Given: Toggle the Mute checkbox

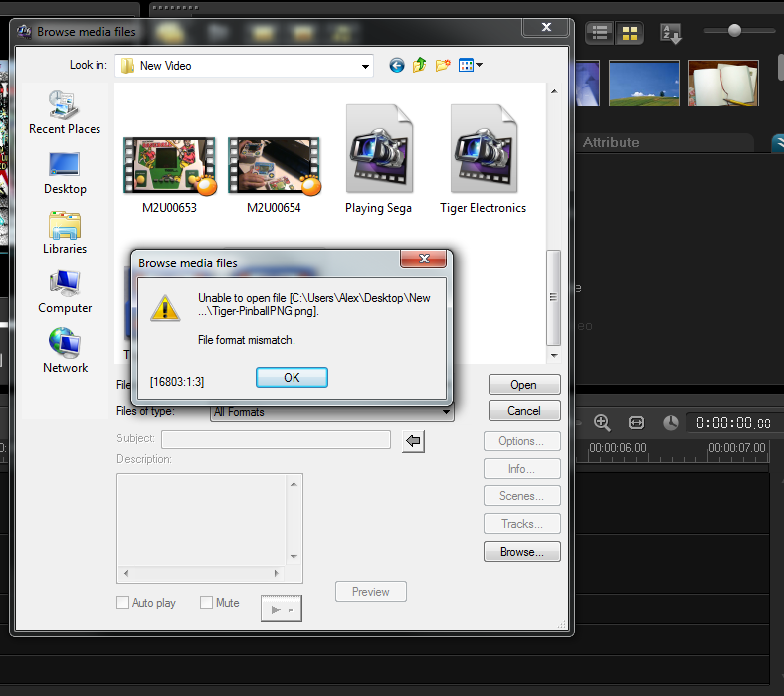Looking at the screenshot, I should pos(207,603).
